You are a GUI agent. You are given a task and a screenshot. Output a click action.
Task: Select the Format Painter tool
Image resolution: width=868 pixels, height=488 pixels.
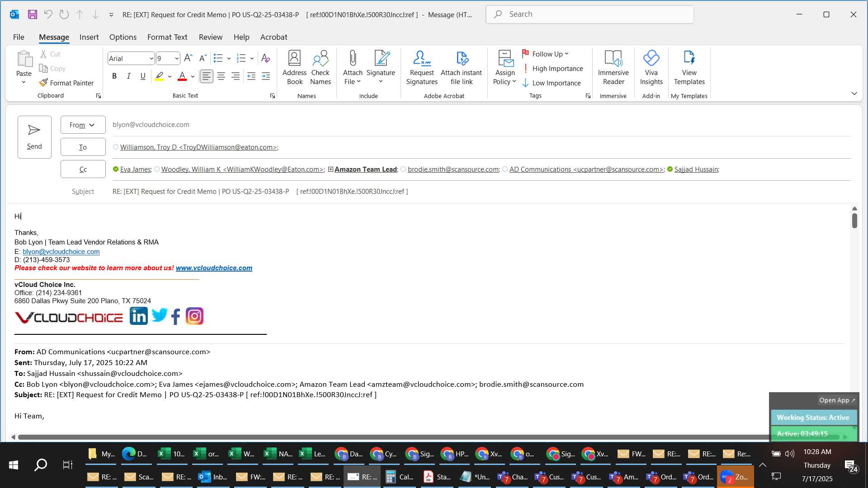pyautogui.click(x=66, y=83)
